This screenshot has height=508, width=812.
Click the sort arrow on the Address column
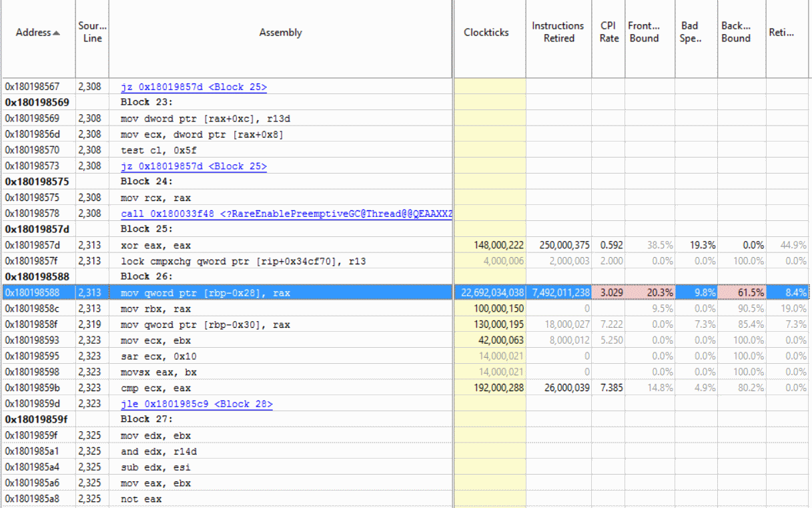(x=56, y=32)
